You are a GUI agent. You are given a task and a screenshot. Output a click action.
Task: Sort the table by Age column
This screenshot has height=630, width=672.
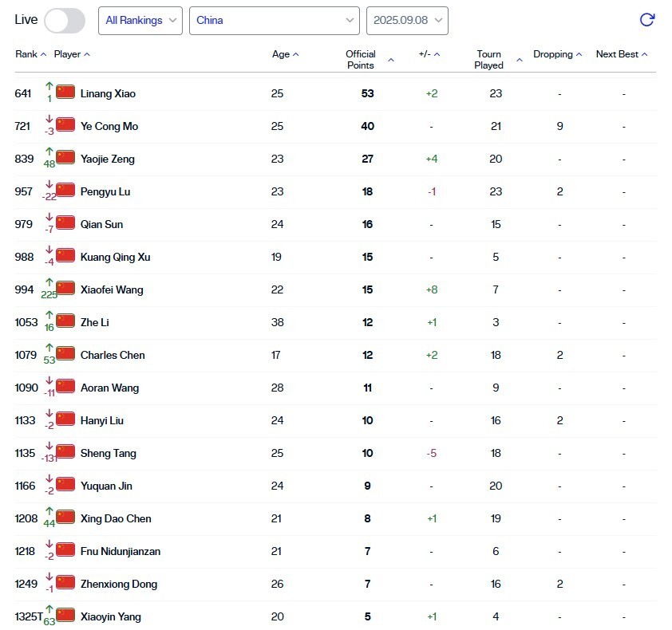[x=295, y=54]
